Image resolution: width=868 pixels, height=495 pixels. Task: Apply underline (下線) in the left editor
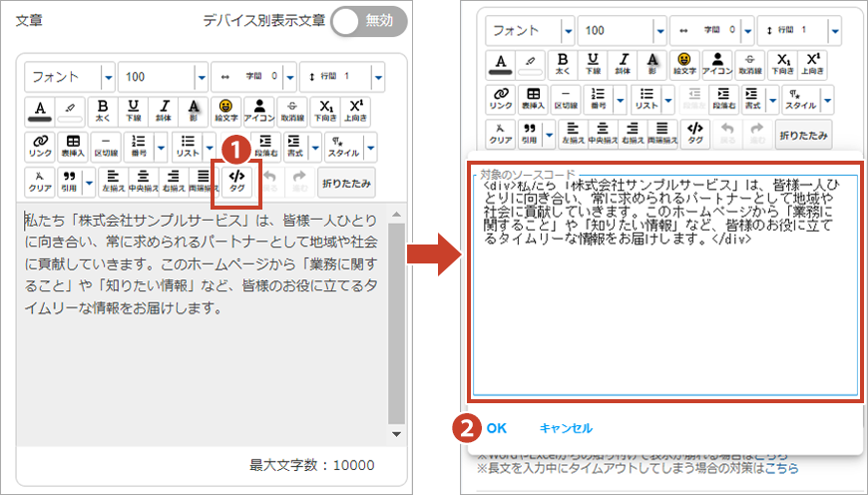tap(133, 110)
